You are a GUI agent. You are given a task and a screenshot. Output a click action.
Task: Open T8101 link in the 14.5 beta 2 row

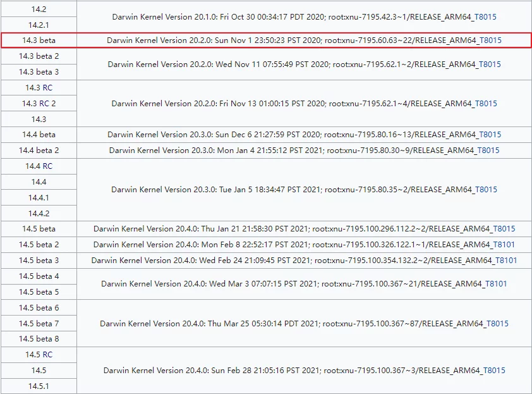[x=504, y=245]
